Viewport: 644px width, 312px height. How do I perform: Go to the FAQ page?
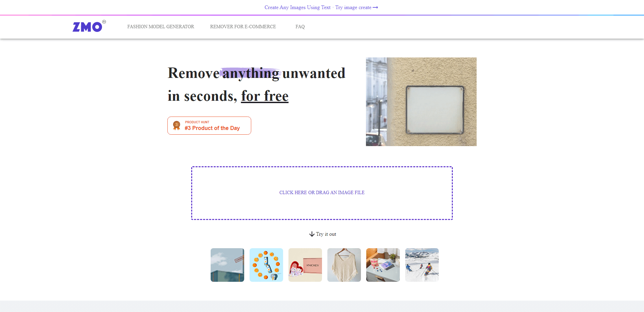click(x=300, y=27)
